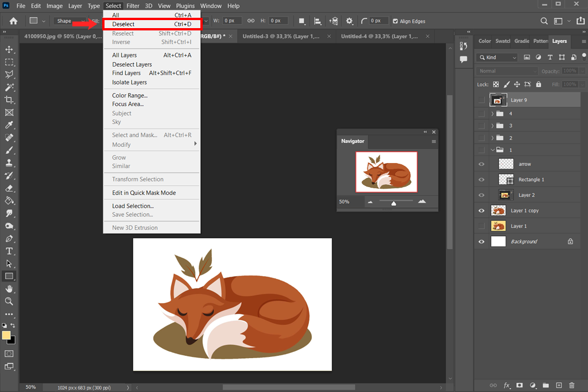588x392 pixels.
Task: Collapse group folder 1
Action: pos(492,150)
